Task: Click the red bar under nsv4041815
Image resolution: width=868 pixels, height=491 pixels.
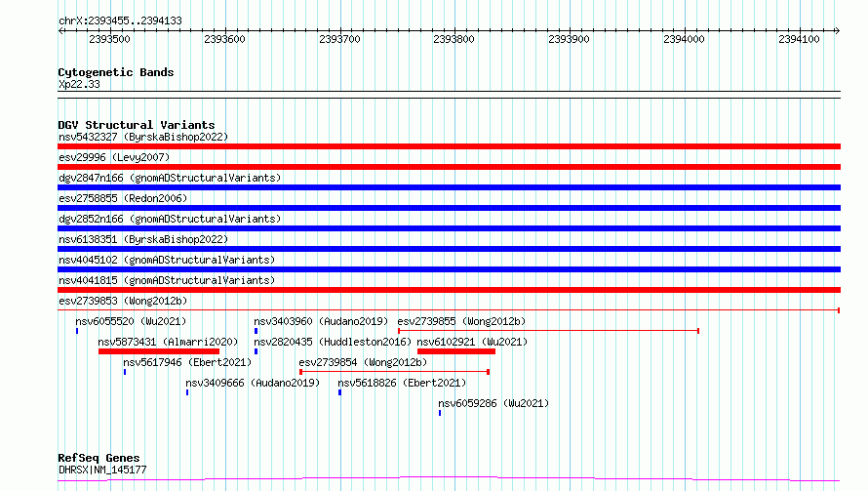Action: click(449, 290)
